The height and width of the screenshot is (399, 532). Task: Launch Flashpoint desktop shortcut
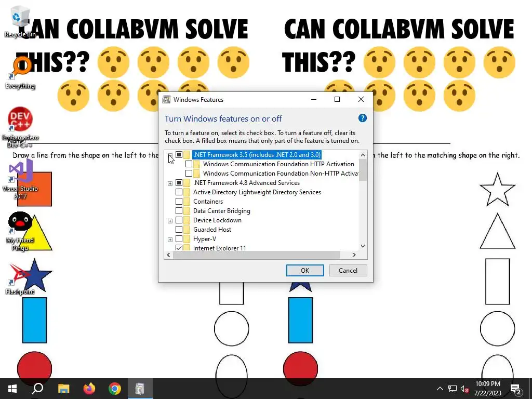[x=20, y=279]
